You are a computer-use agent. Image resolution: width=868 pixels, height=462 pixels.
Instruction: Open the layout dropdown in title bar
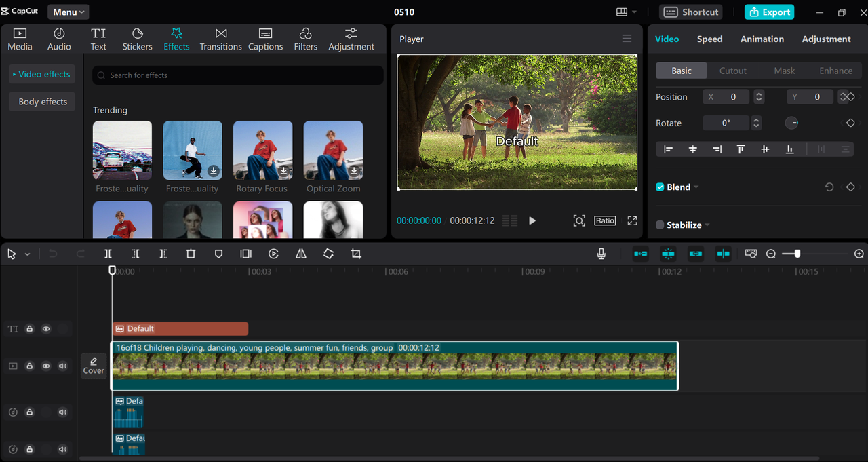coord(627,12)
